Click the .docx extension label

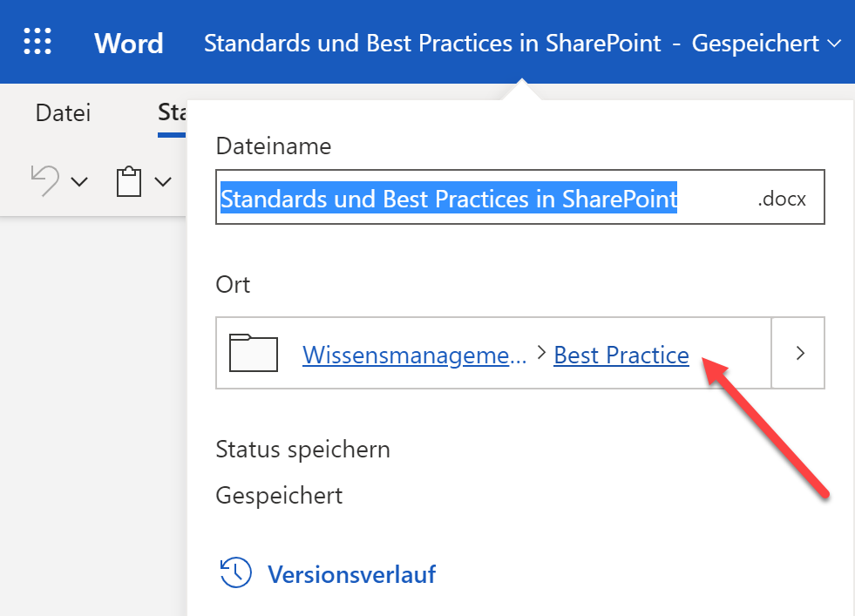(782, 199)
